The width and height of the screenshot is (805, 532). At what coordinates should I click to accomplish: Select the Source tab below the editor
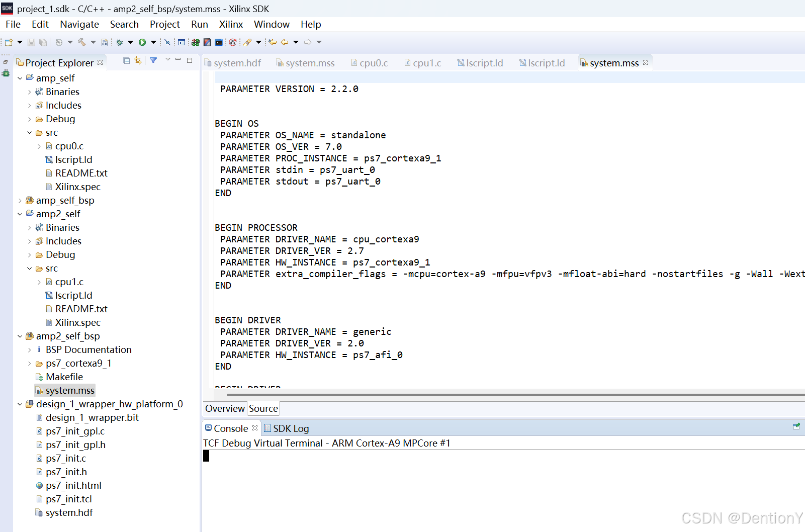263,408
